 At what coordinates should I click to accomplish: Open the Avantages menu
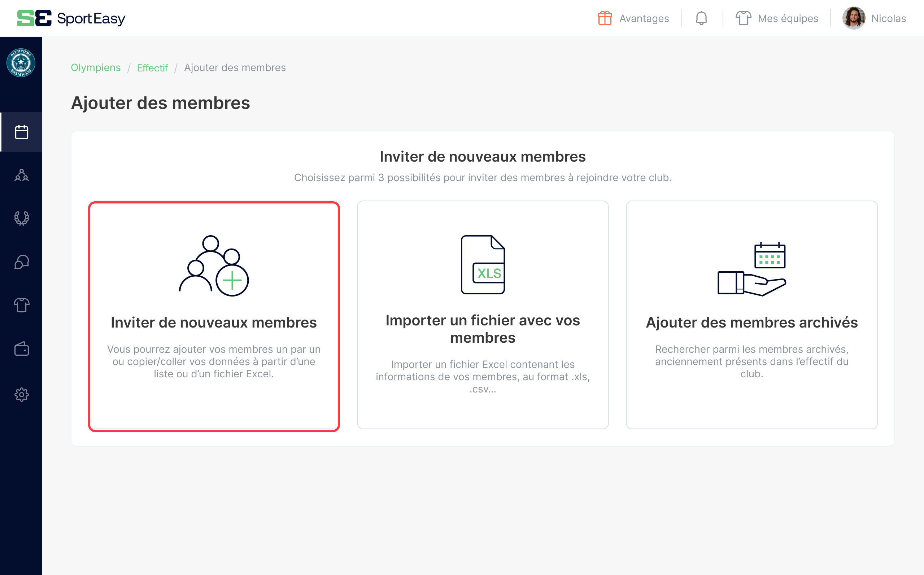tap(644, 18)
